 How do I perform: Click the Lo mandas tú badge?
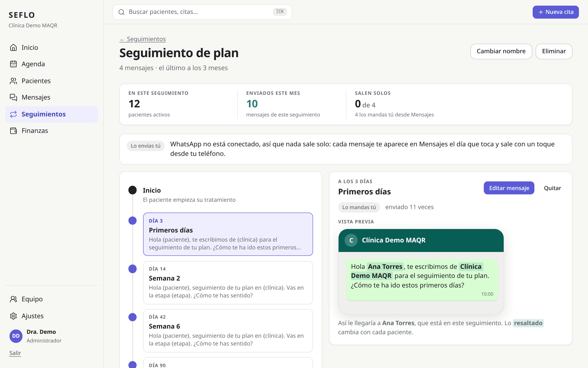coord(359,207)
